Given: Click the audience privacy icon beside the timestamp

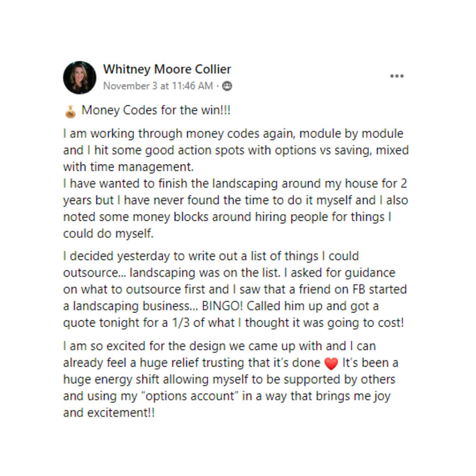Looking at the screenshot, I should tap(228, 86).
